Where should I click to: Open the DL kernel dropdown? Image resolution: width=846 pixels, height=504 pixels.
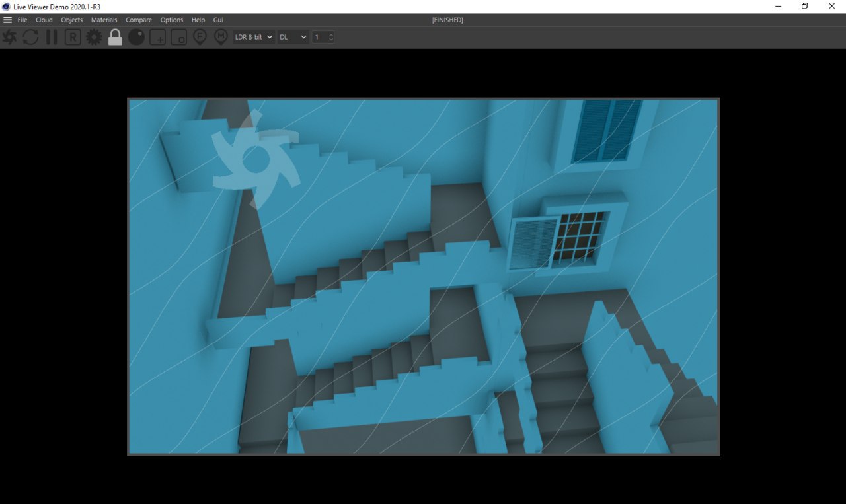[x=293, y=37]
